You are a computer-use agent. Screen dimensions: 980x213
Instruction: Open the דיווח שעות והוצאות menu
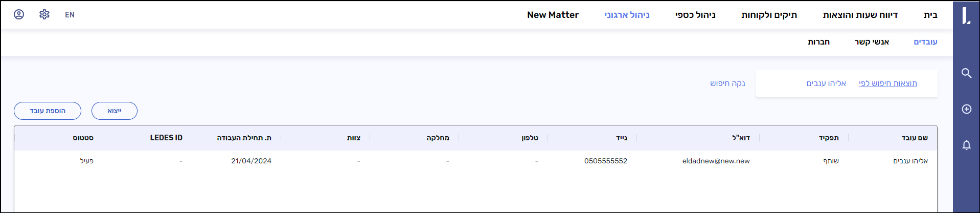[x=860, y=15]
